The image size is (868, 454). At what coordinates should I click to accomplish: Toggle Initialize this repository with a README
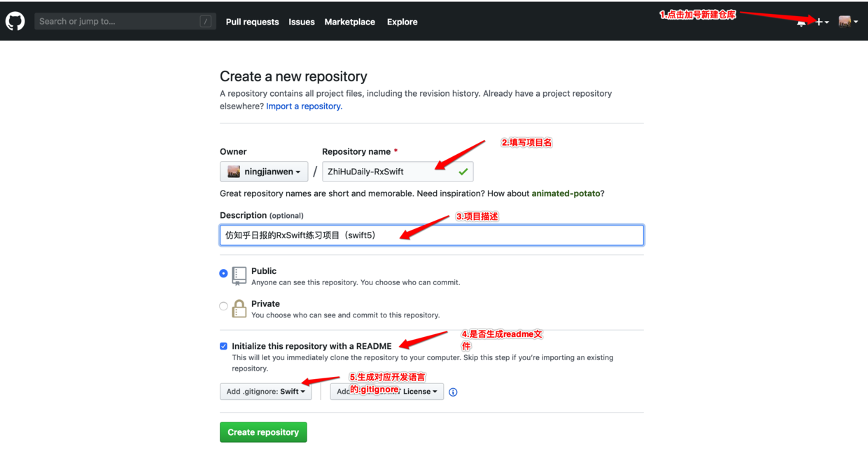click(x=223, y=346)
